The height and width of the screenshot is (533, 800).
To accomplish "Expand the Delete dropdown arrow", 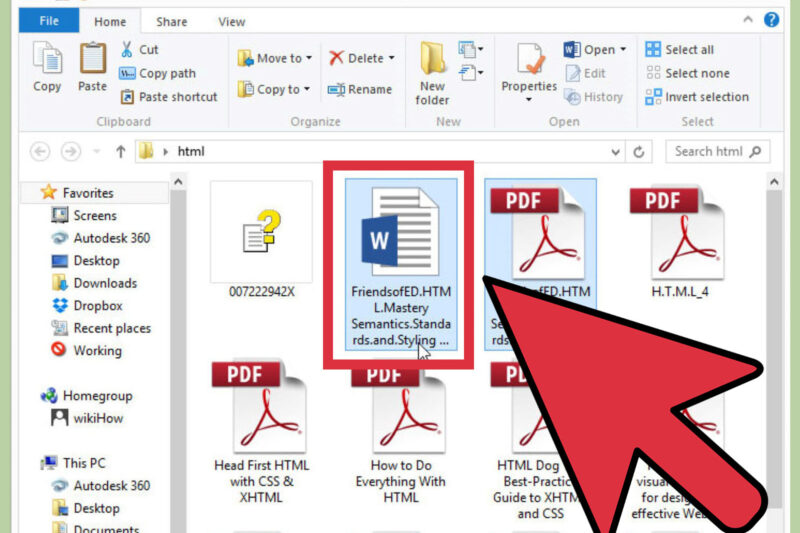I will [x=391, y=59].
